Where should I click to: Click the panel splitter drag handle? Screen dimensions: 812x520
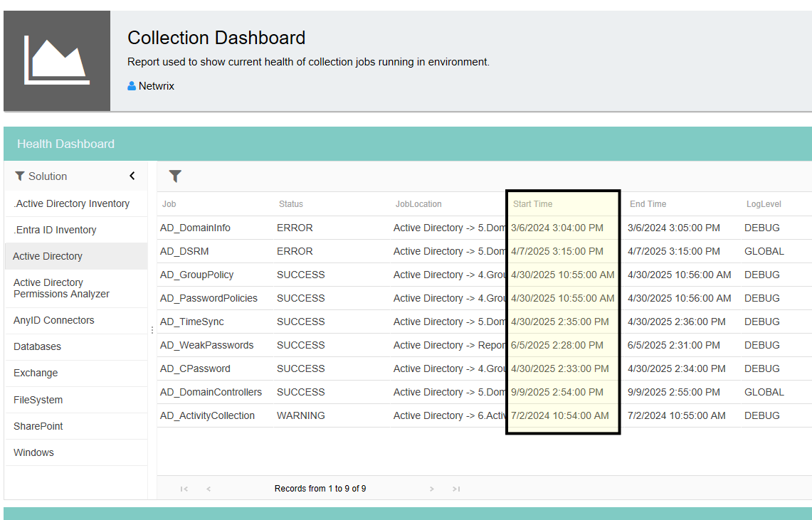coord(152,329)
